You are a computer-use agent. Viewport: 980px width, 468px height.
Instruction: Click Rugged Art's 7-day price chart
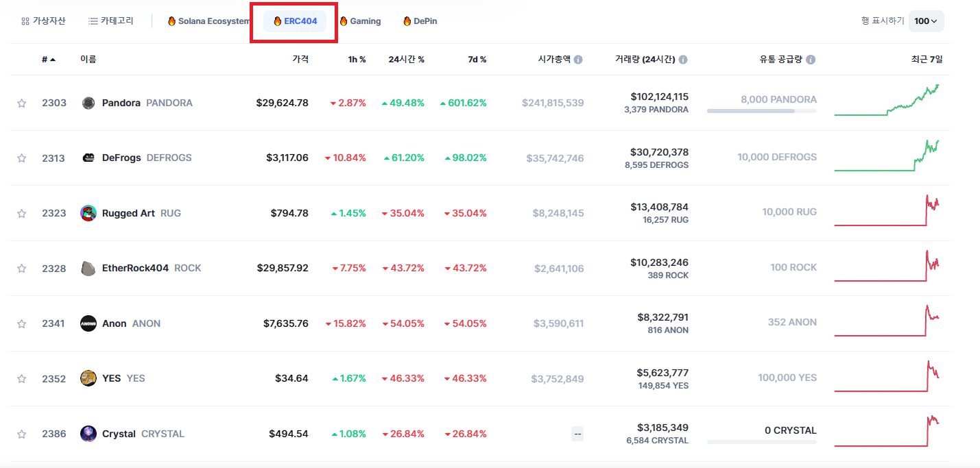(887, 210)
